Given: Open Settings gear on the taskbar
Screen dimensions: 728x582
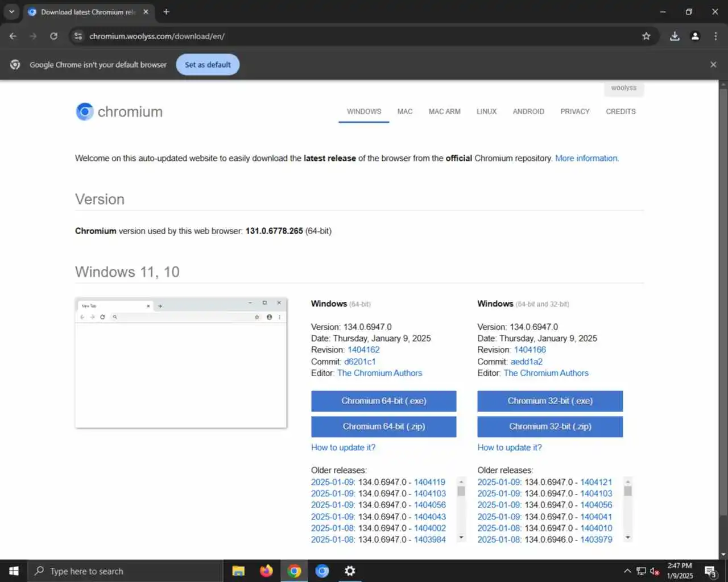Looking at the screenshot, I should coord(350,571).
